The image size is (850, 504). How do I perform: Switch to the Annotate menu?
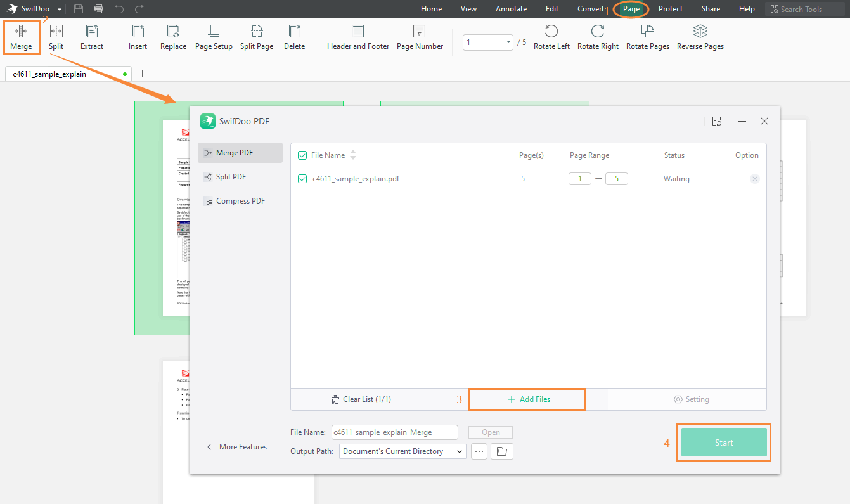click(x=511, y=9)
